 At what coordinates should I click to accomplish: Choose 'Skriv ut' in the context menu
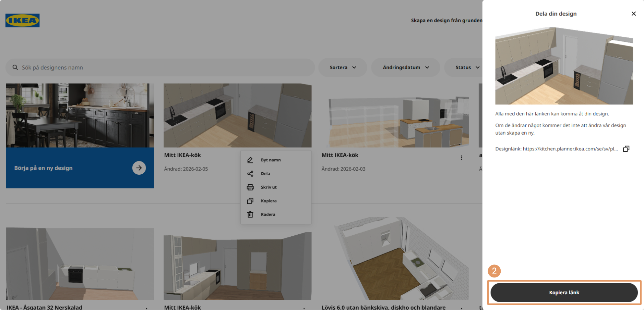[x=276, y=187]
